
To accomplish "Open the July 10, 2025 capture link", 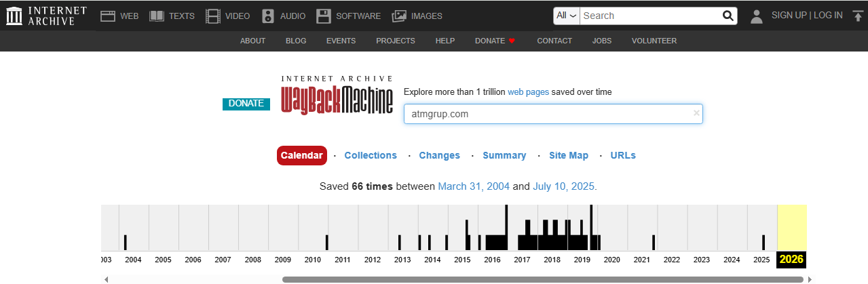I will (565, 186).
